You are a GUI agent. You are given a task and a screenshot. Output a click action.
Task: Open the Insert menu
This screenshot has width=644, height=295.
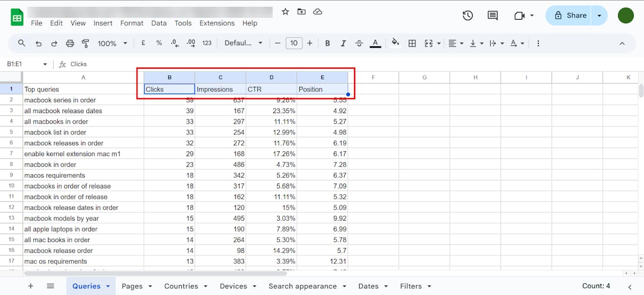click(103, 23)
